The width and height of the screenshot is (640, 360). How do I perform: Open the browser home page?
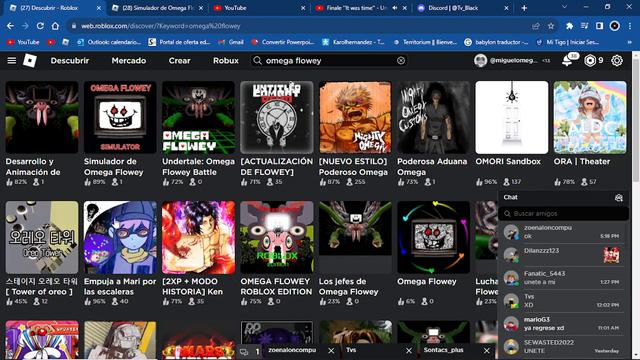(55, 26)
